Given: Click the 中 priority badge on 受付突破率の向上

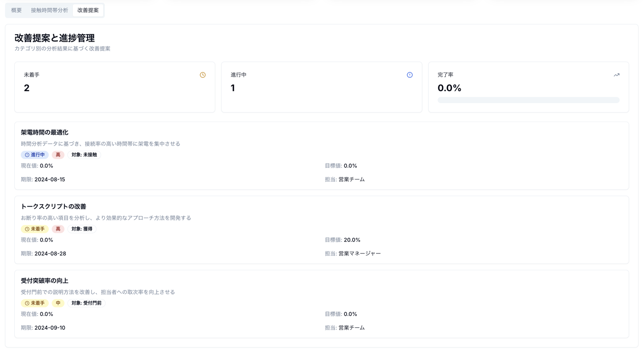Looking at the screenshot, I should click(x=58, y=303).
